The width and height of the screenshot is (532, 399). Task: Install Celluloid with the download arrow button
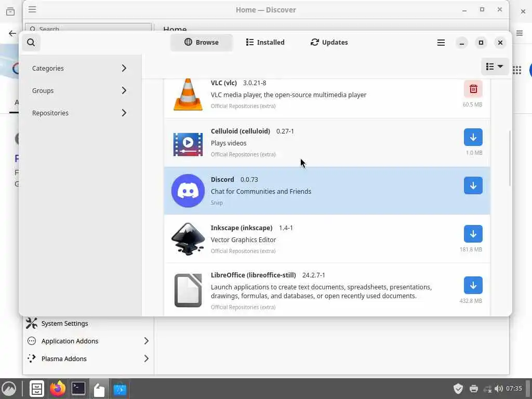[x=473, y=137]
